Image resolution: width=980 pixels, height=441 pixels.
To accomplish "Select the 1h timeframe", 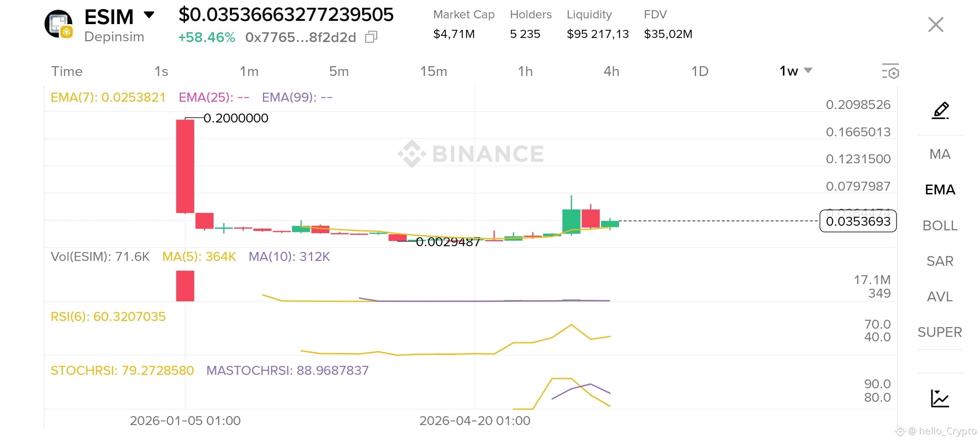I will [525, 71].
